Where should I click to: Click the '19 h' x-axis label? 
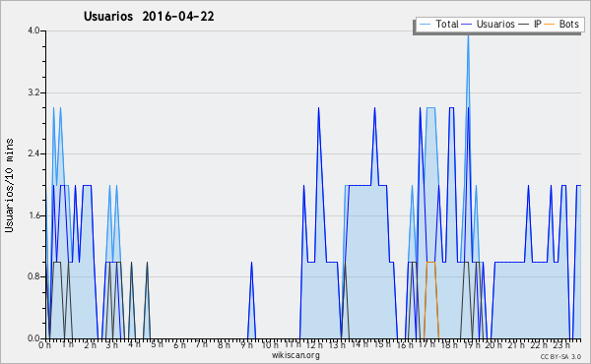(471, 345)
